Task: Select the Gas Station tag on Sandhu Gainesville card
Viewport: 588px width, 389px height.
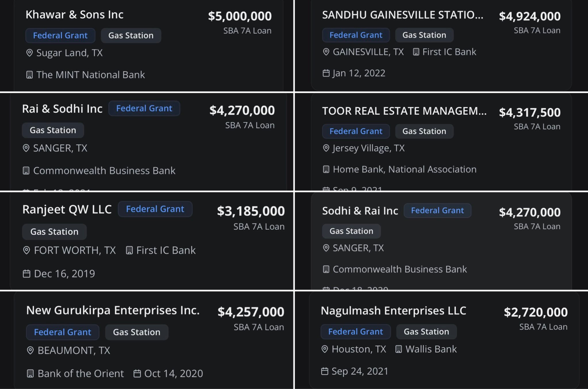Action: pyautogui.click(x=424, y=35)
